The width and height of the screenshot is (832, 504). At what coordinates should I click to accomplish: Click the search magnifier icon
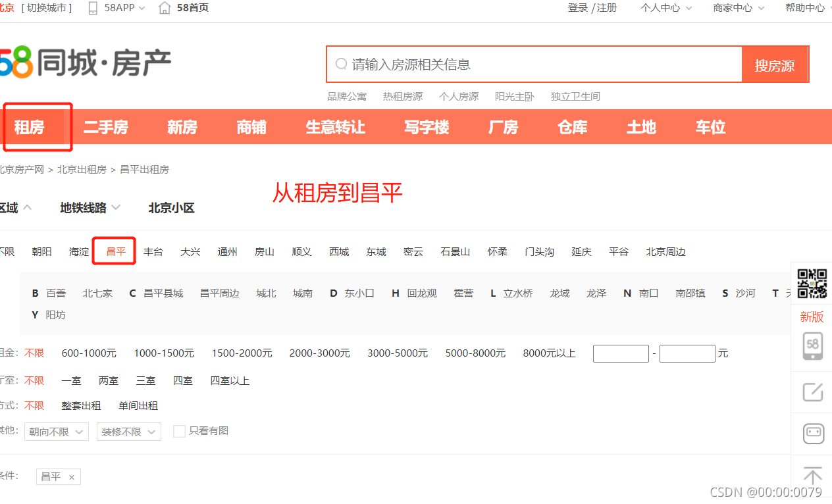point(341,64)
